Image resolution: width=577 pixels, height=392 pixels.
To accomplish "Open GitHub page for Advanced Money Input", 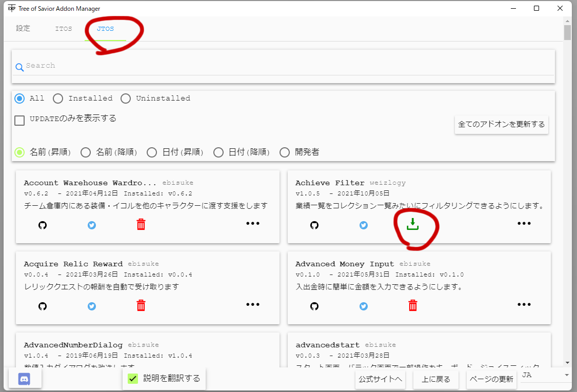I will (314, 306).
